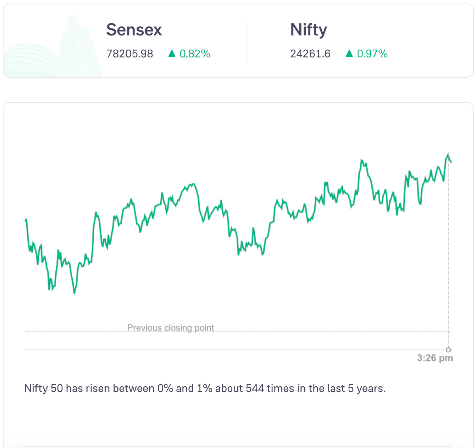Click the Nifty 50 five-year statistics text

click(205, 388)
